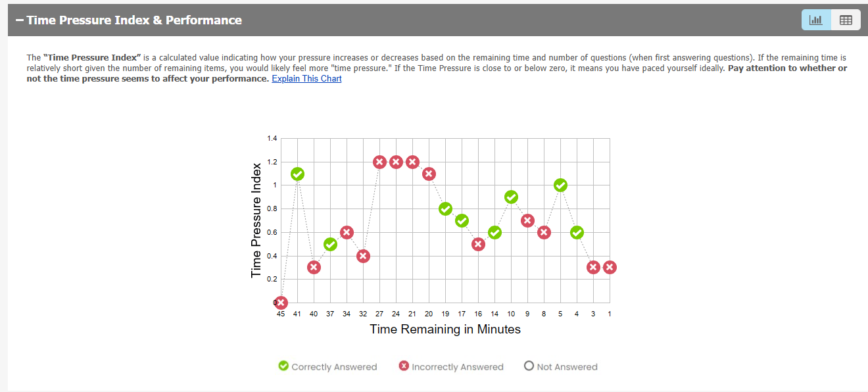The height and width of the screenshot is (392, 868).
Task: Click the Time Pressure Index & Performance header title
Action: click(x=134, y=20)
